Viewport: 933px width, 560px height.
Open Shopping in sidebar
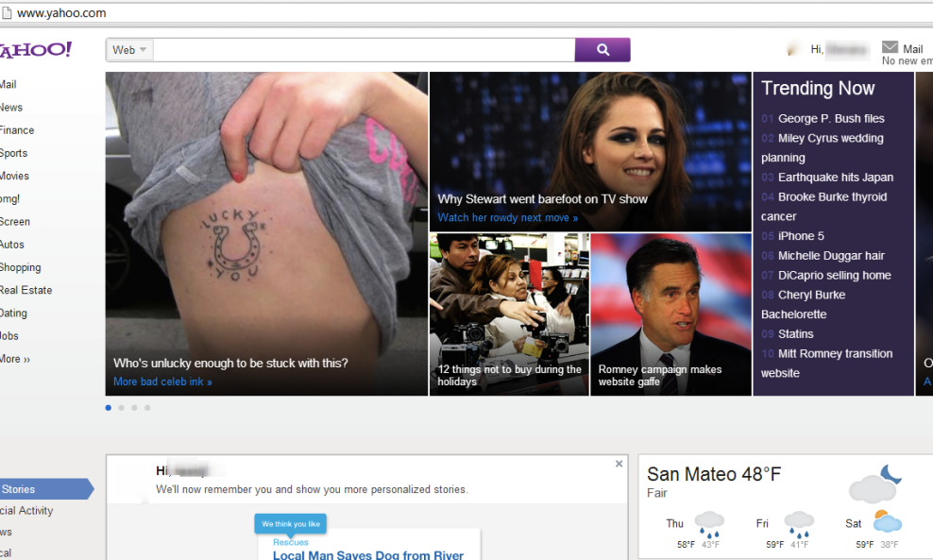[21, 267]
